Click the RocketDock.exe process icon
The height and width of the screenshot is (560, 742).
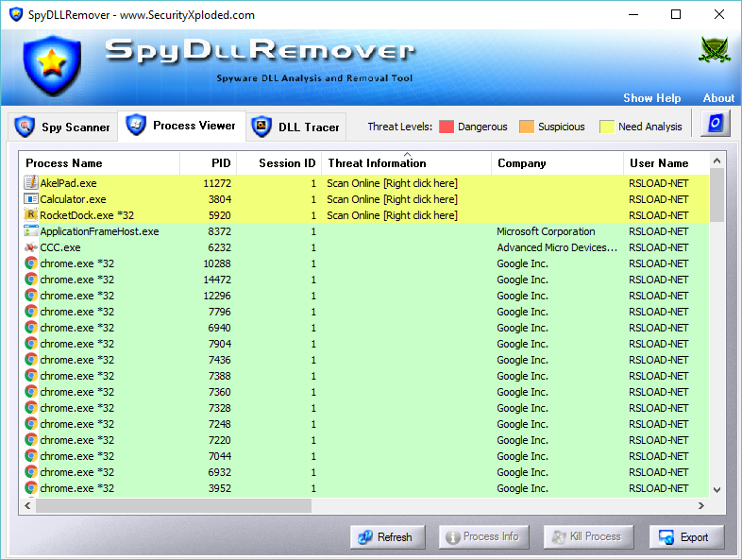point(31,215)
